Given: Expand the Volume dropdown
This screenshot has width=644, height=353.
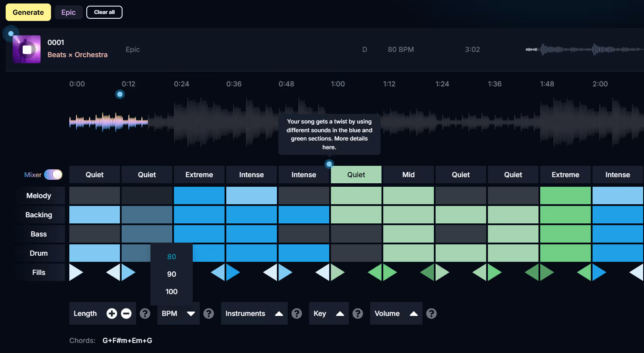Looking at the screenshot, I should (x=396, y=313).
